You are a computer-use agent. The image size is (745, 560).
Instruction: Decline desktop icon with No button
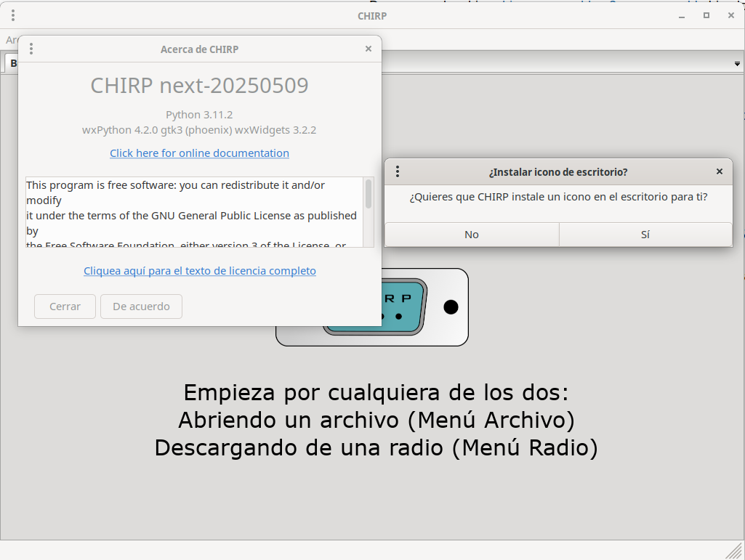471,235
